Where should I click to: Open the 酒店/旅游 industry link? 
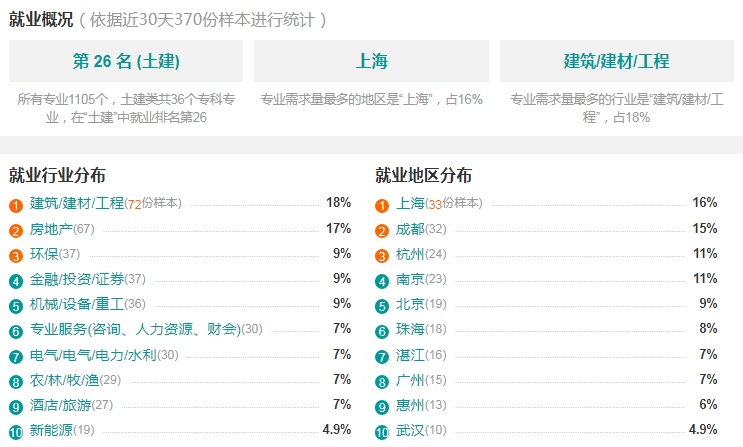(x=60, y=405)
